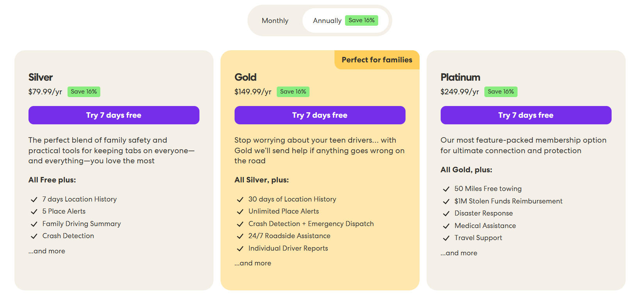Start the Platinum free trial
Screen dimensions: 644x297
click(x=526, y=115)
